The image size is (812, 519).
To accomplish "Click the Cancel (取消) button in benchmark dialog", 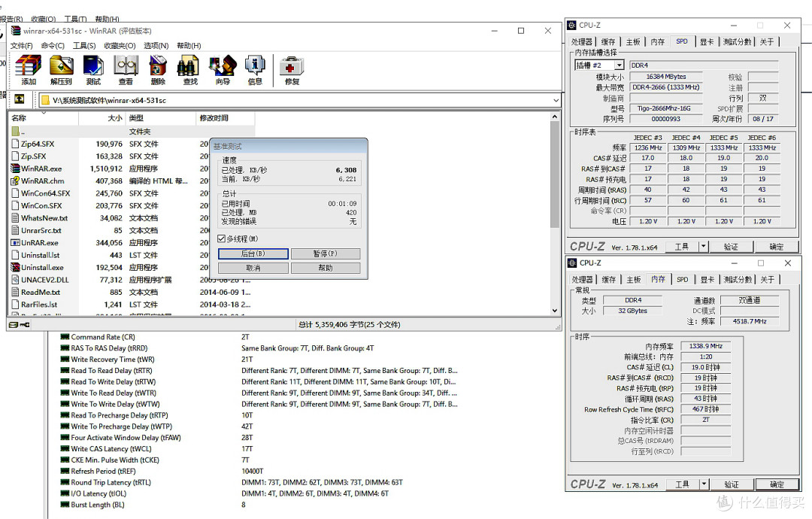I will click(x=253, y=268).
